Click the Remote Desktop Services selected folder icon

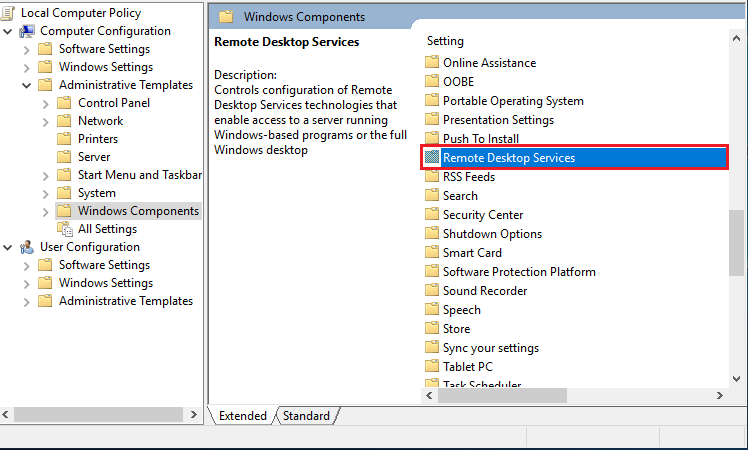point(432,157)
